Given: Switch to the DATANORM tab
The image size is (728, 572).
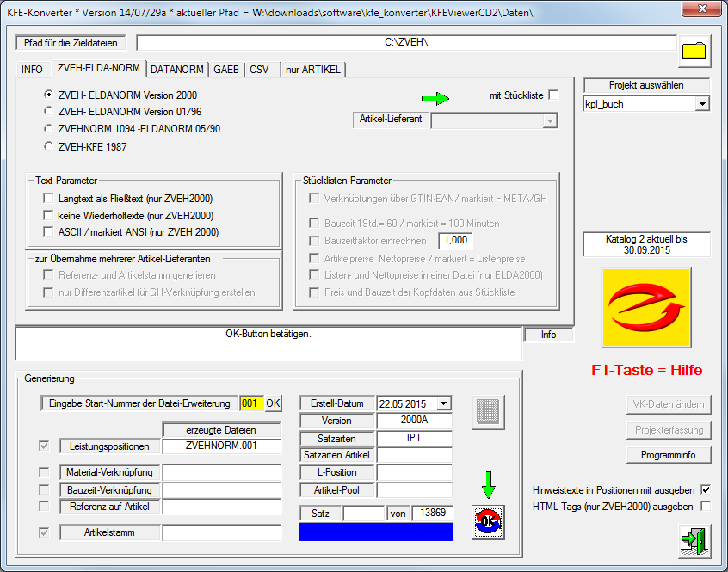Looking at the screenshot, I should tap(177, 70).
